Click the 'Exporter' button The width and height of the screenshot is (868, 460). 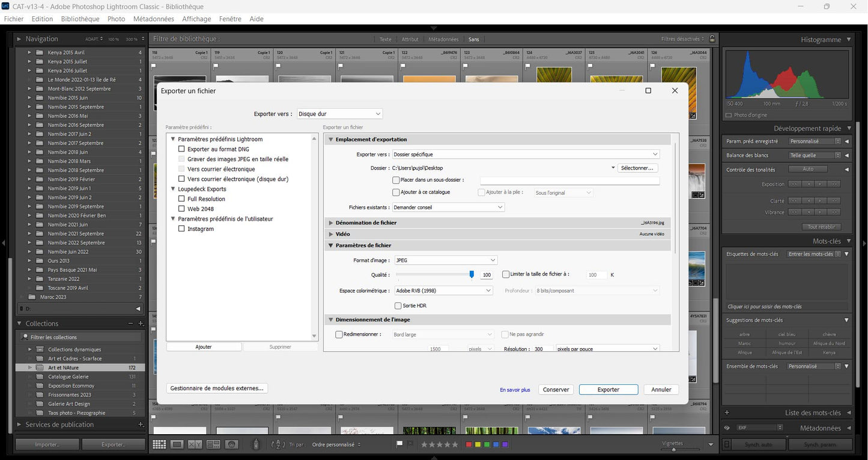[608, 389]
